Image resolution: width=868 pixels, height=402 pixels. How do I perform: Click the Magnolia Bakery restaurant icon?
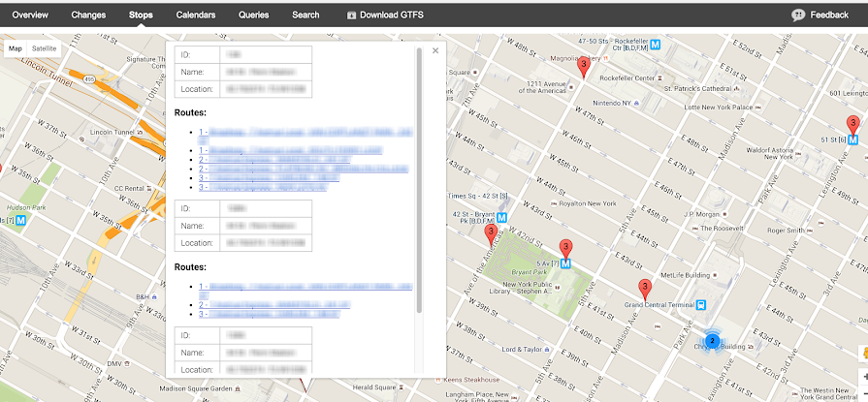(606, 58)
